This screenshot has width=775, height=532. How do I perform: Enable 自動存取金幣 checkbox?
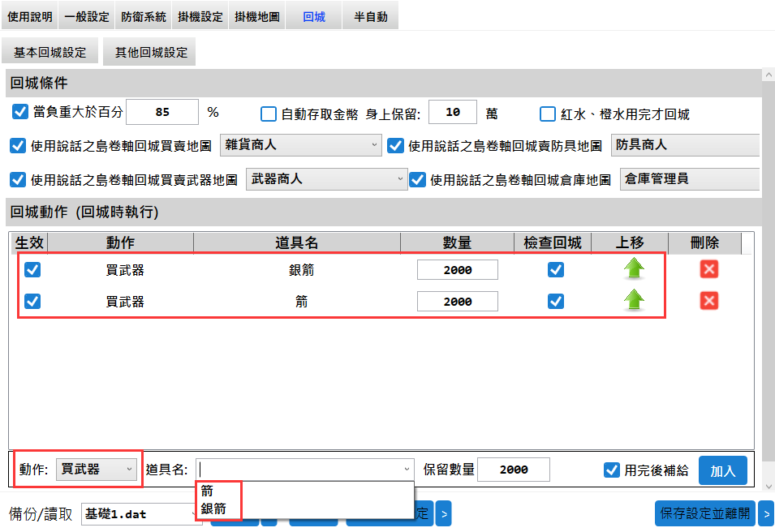pyautogui.click(x=269, y=114)
